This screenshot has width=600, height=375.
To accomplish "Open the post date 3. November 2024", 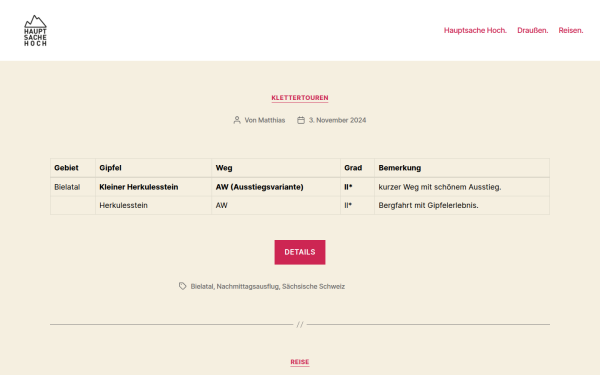I will 337,120.
